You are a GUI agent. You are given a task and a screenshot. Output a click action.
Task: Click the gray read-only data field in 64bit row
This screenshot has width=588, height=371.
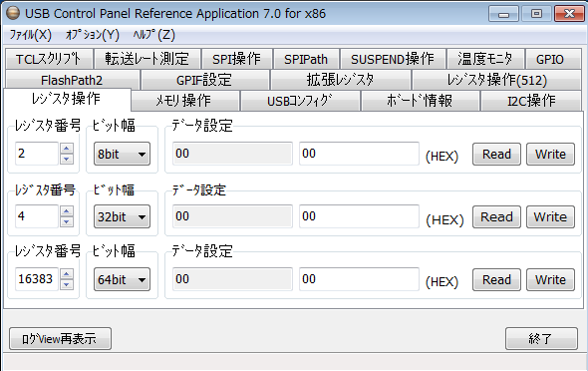point(232,279)
